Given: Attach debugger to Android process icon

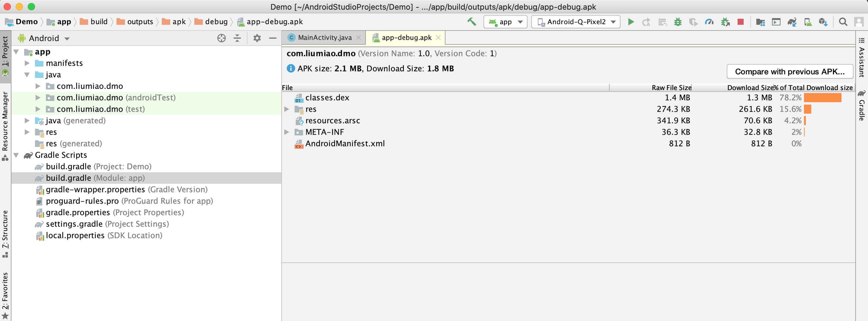Looking at the screenshot, I should pyautogui.click(x=725, y=22).
